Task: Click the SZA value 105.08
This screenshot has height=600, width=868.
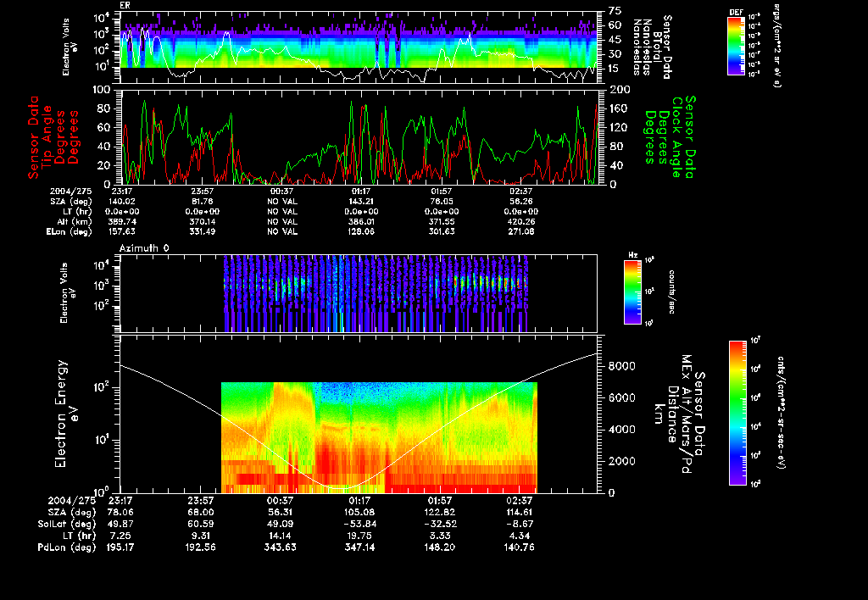Action: coord(359,512)
